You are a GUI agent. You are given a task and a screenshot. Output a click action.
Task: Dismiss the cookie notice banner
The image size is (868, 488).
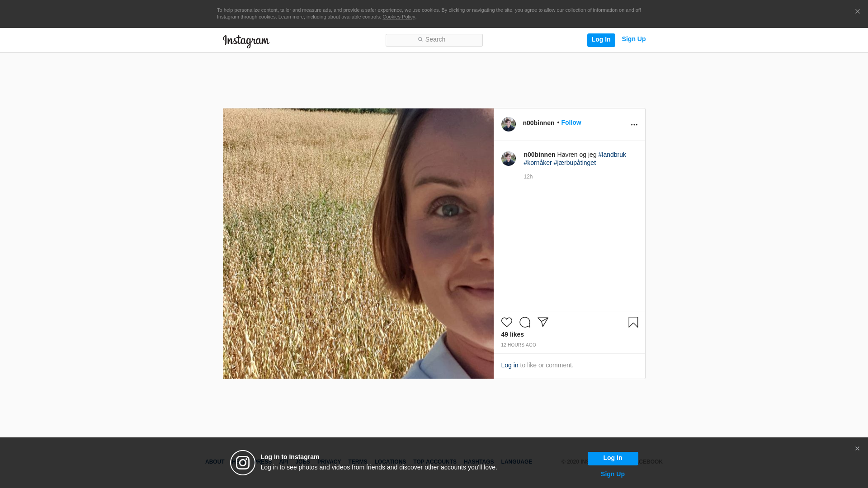pyautogui.click(x=857, y=12)
